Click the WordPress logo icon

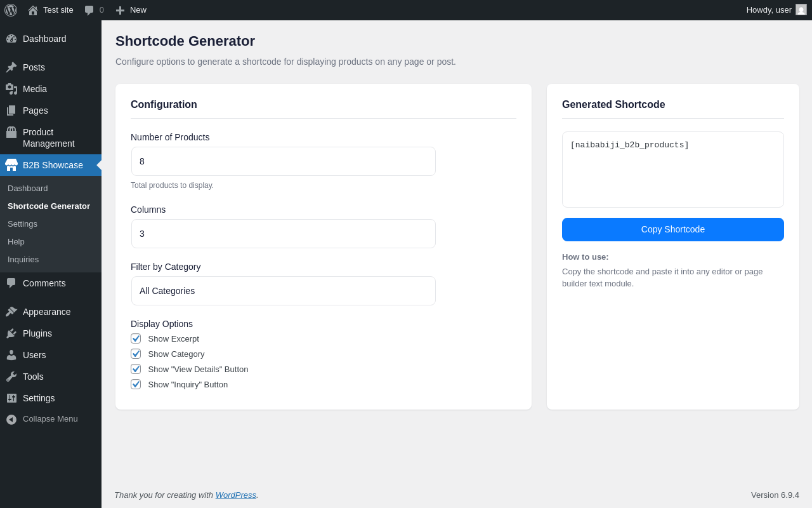tap(11, 10)
